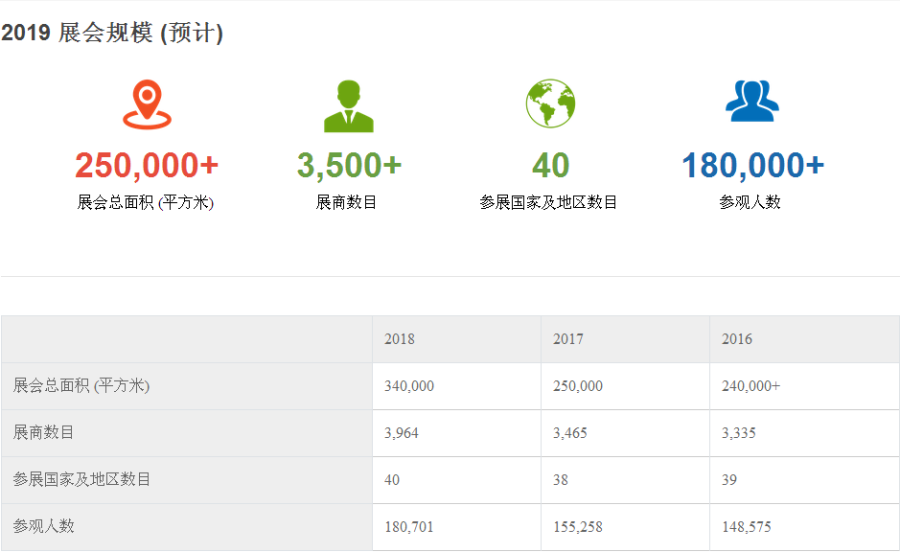Click the 2019 展会规模 heading
Image resolution: width=900 pixels, height=552 pixels.
pos(112,33)
